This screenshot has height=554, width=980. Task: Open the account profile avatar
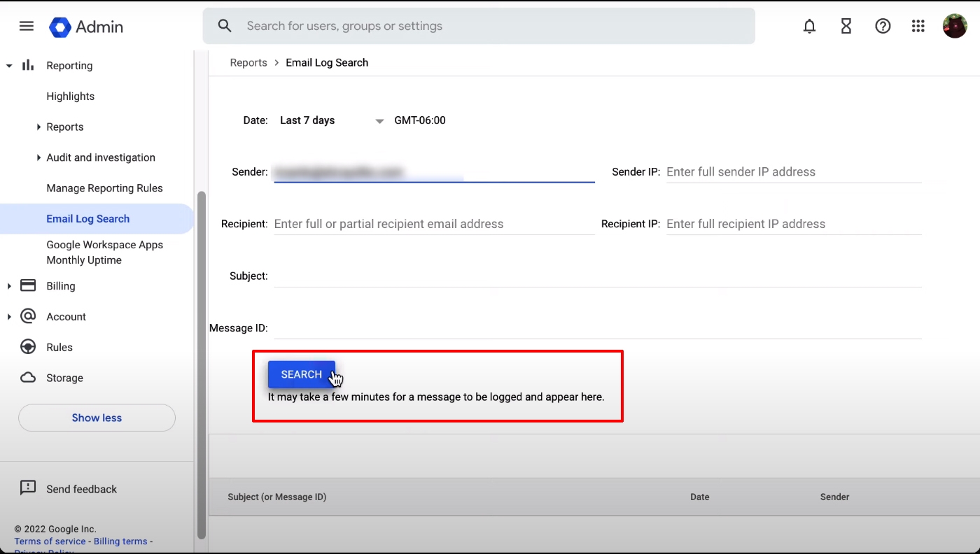(x=955, y=27)
